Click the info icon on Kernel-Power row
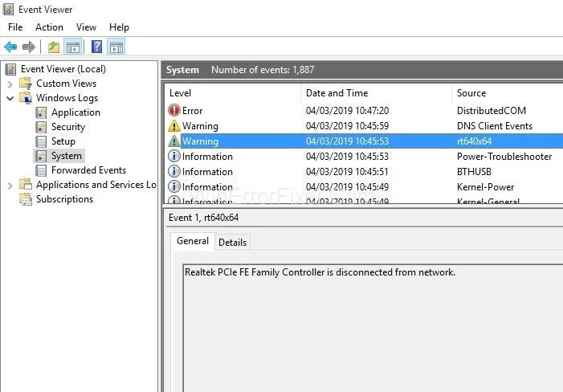The image size is (563, 392). tap(174, 186)
